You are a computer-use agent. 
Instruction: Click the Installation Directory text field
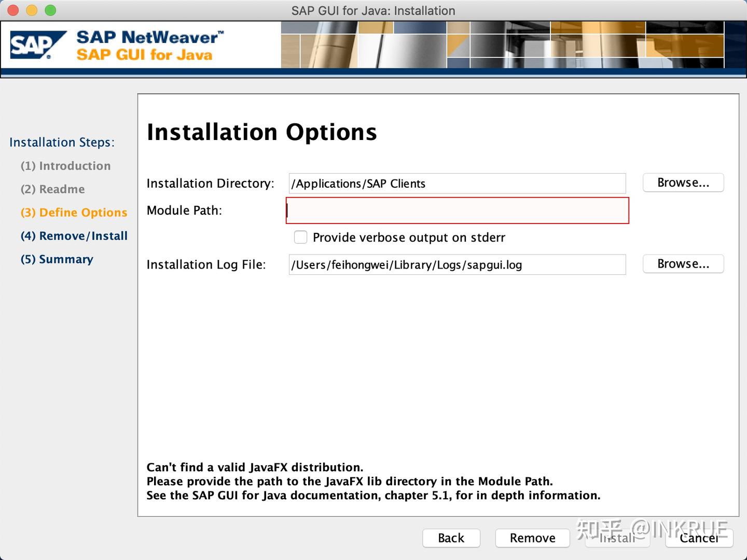[457, 183]
